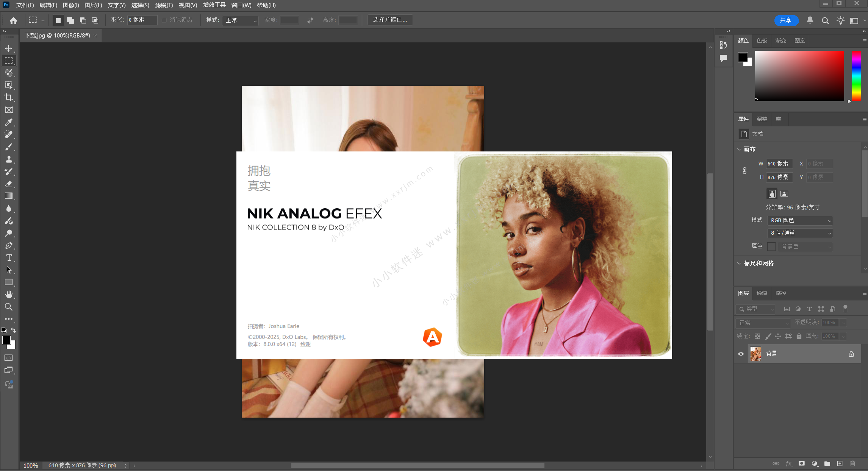
Task: Select the Path Selection tool
Action: (x=9, y=270)
